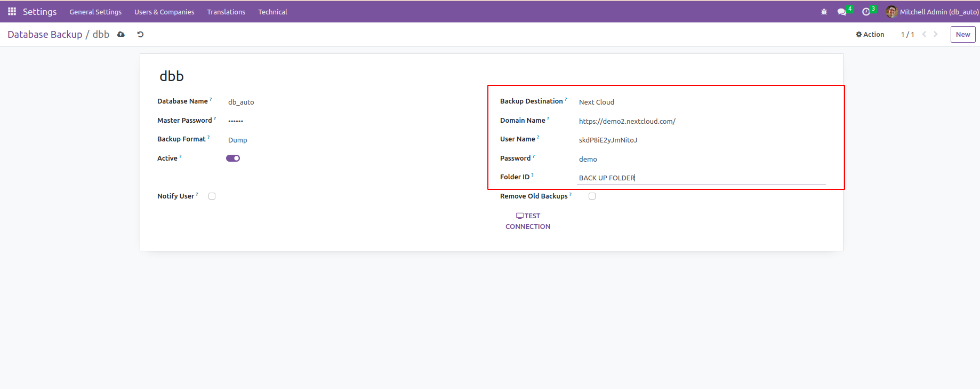The width and height of the screenshot is (980, 389).
Task: Click the debug bug icon in navbar
Action: coord(824,12)
